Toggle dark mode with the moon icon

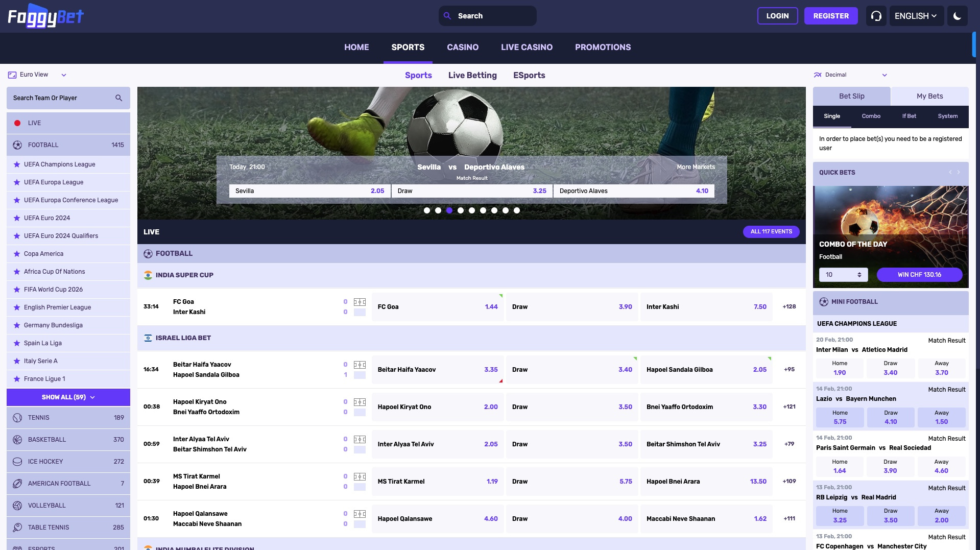(x=958, y=16)
